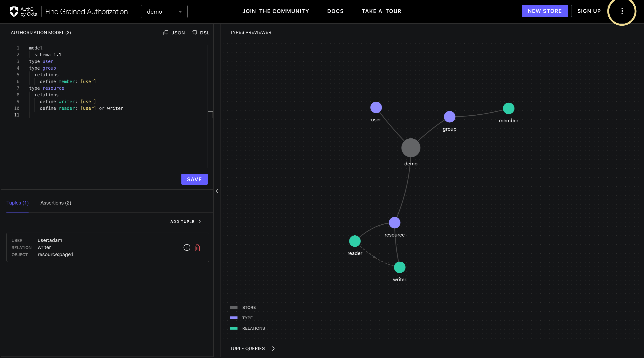The width and height of the screenshot is (644, 358).
Task: Open Add Tuple panel
Action: coord(186,221)
